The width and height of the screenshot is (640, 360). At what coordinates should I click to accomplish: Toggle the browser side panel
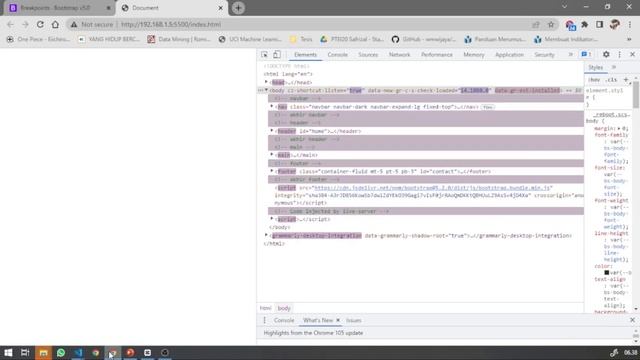tap(599, 24)
